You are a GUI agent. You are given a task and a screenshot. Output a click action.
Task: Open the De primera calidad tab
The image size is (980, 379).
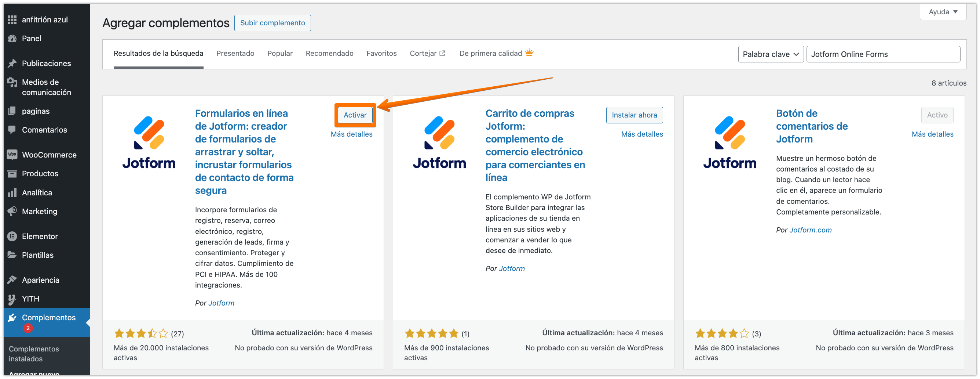tap(497, 53)
